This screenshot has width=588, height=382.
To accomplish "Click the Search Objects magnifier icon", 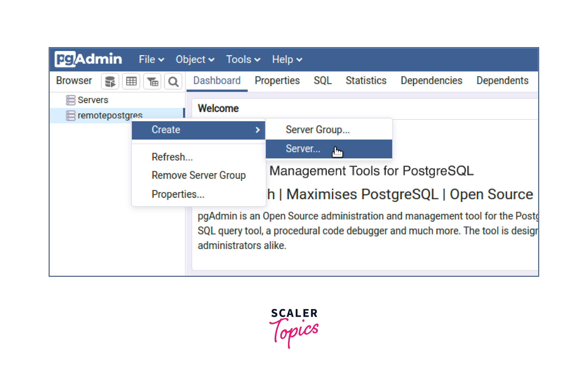I will coord(173,81).
